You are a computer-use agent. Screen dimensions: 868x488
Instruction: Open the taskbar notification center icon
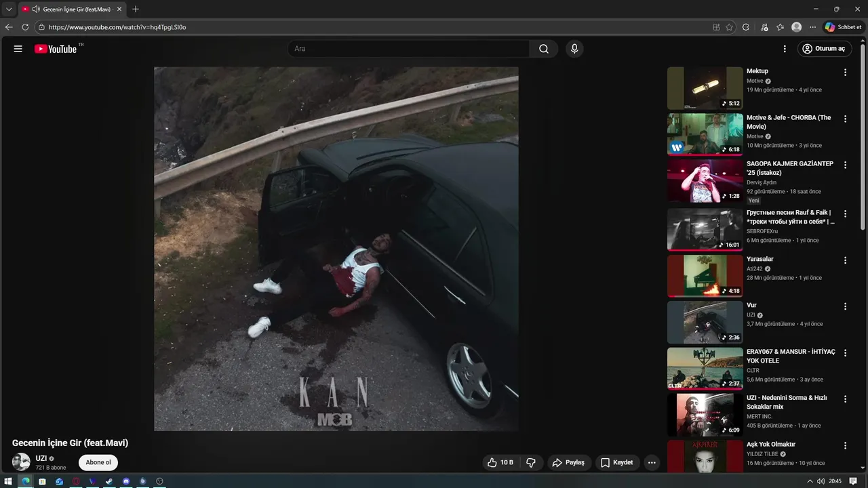click(x=853, y=481)
